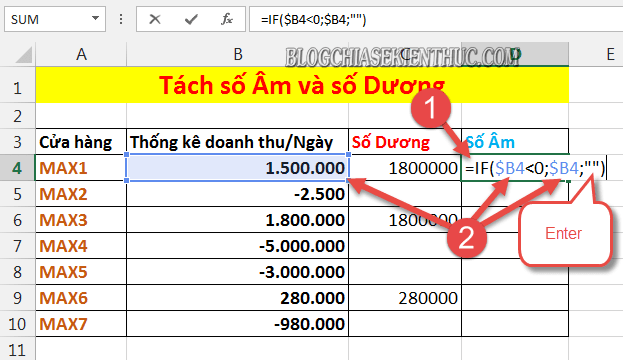
Task: Click empty Số Dương cell in MAX2 row
Action: click(405, 194)
